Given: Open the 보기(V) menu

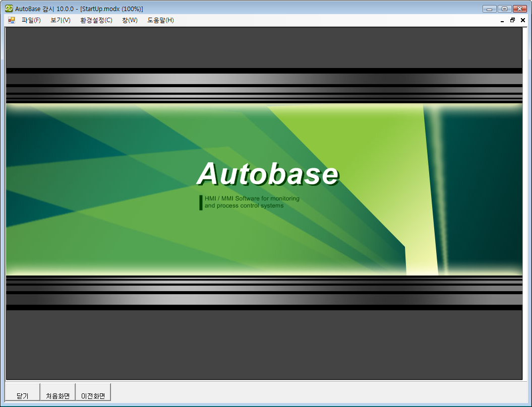Looking at the screenshot, I should pyautogui.click(x=61, y=20).
